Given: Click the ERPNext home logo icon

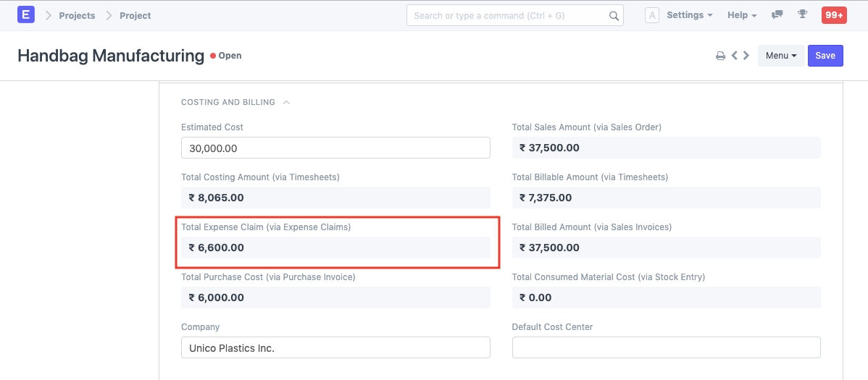Looking at the screenshot, I should [x=26, y=14].
